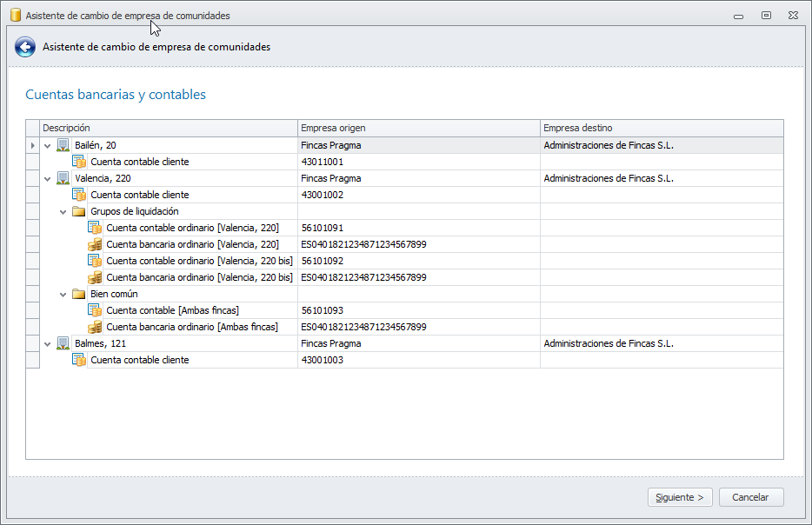Click empty destino cell of 43011001 row
This screenshot has height=525, width=812.
(662, 162)
